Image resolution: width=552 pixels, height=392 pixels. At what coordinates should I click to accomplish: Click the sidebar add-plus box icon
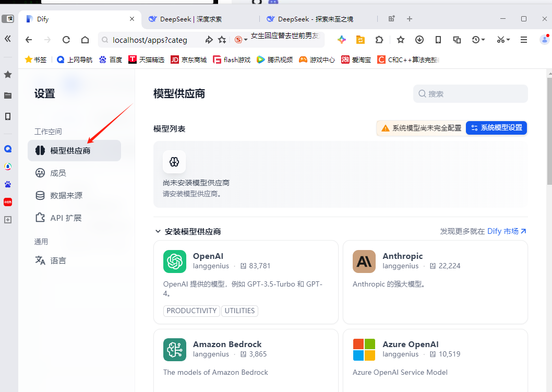pos(8,220)
